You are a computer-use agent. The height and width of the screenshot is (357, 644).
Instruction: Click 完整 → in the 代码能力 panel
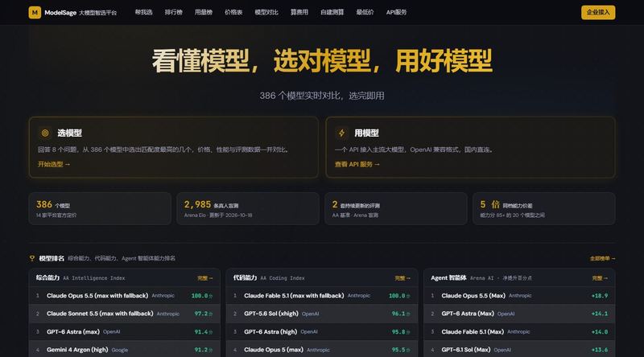click(x=402, y=278)
